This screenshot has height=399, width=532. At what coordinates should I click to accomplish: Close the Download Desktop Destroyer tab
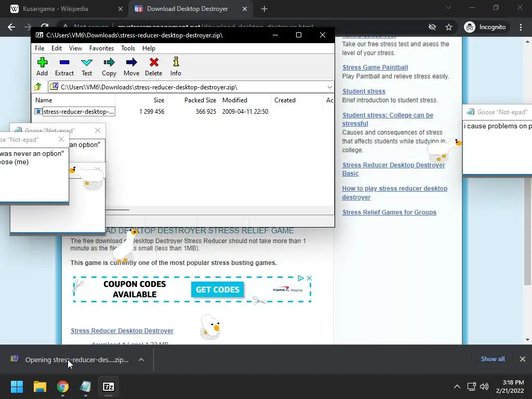click(245, 9)
